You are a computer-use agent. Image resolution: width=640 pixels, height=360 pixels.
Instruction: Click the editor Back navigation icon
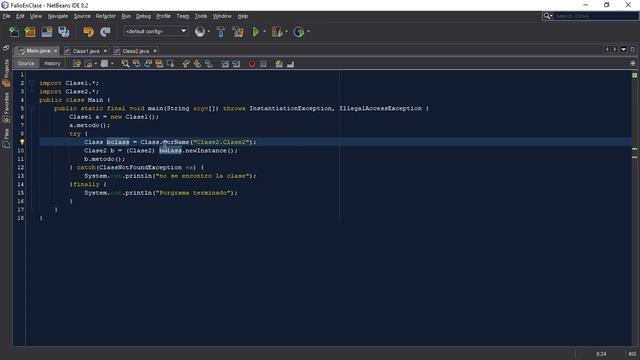coord(88,64)
